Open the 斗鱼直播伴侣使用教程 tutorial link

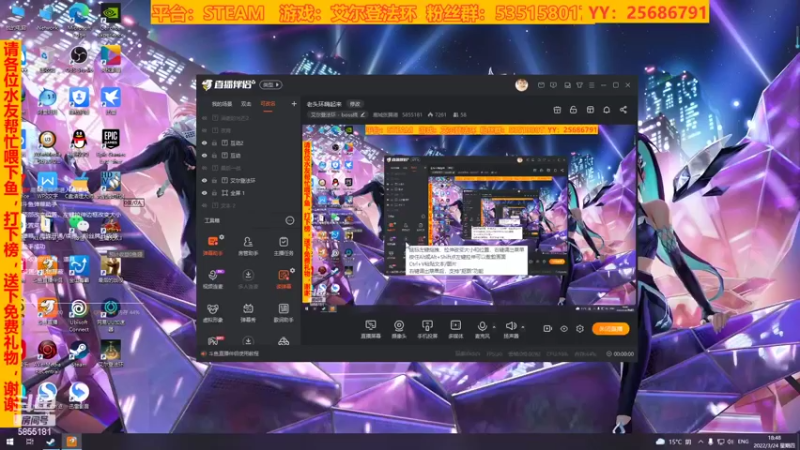point(233,353)
